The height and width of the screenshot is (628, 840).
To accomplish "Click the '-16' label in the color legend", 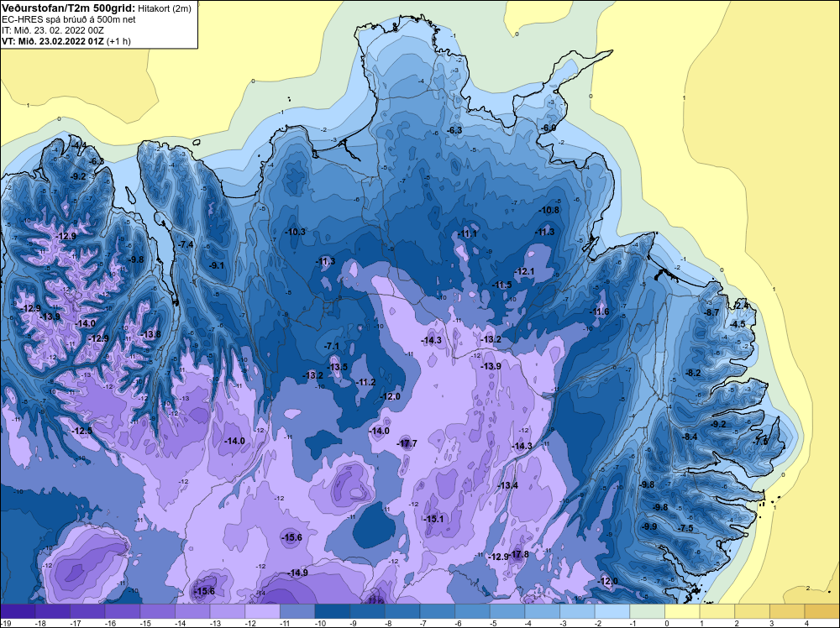I will pos(108,623).
